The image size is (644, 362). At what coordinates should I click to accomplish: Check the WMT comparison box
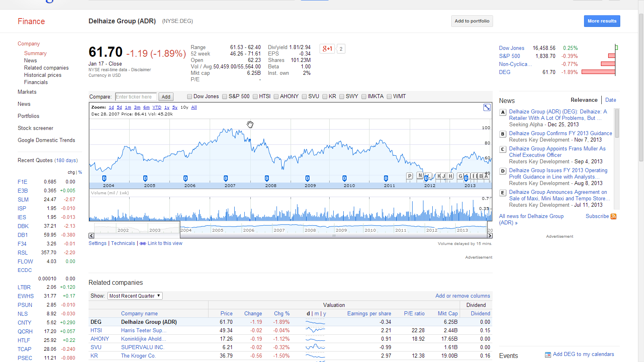point(389,97)
